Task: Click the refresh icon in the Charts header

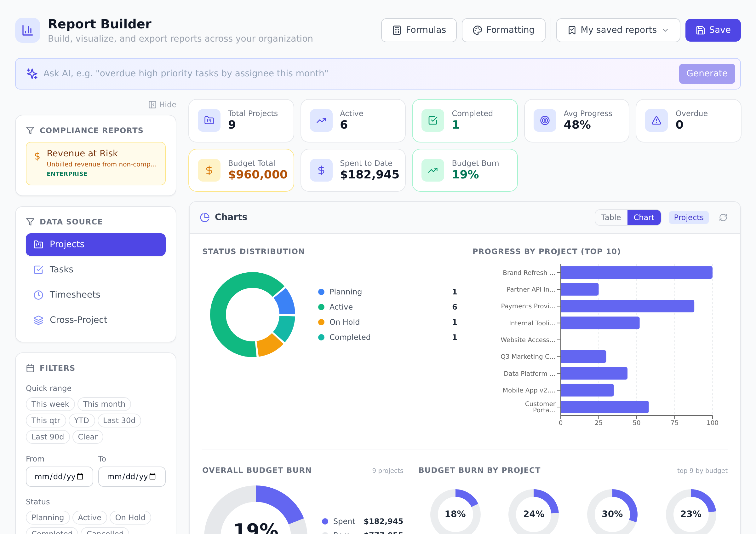Action: coord(723,218)
